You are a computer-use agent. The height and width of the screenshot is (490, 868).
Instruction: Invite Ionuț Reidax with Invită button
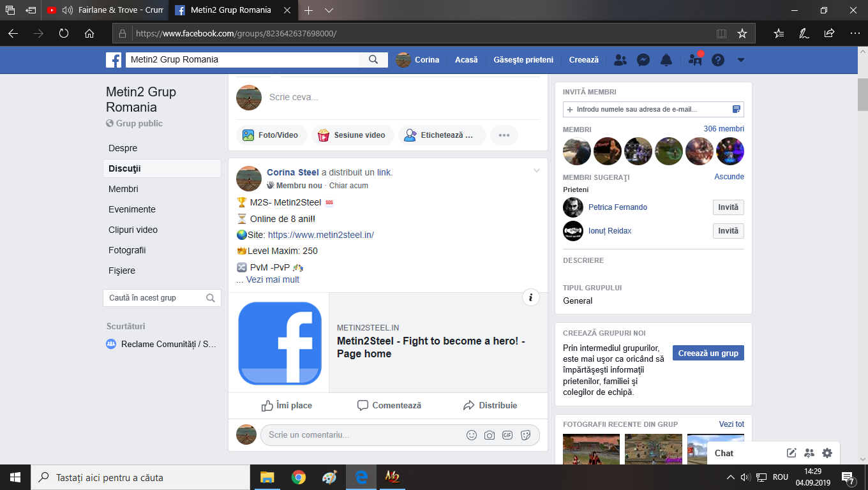click(x=728, y=231)
